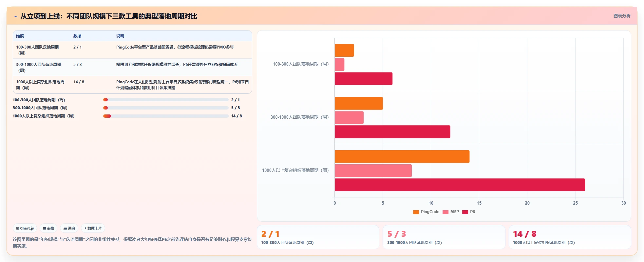The height and width of the screenshot is (262, 644).
Task: Click the 5 / 3 value beside progress bar
Action: tap(236, 108)
